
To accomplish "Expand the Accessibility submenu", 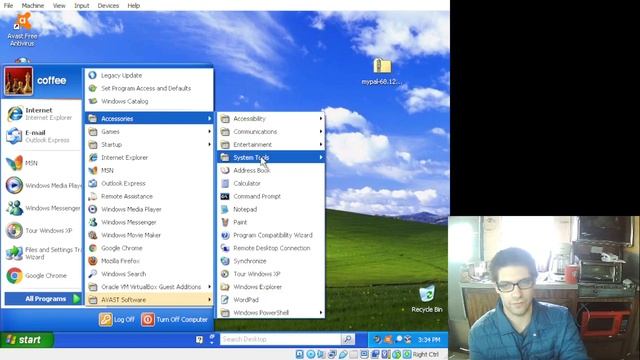I will coord(271,118).
